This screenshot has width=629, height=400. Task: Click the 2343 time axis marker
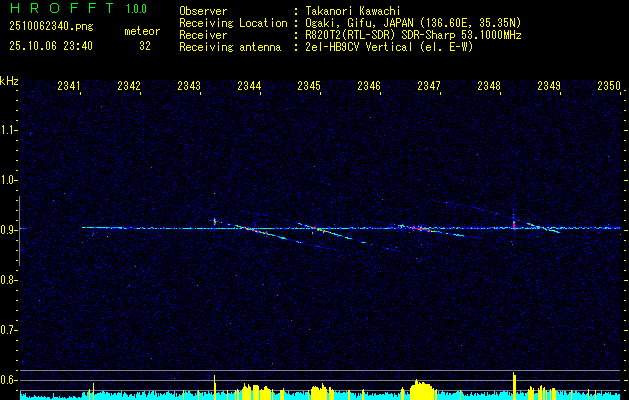[x=189, y=85]
